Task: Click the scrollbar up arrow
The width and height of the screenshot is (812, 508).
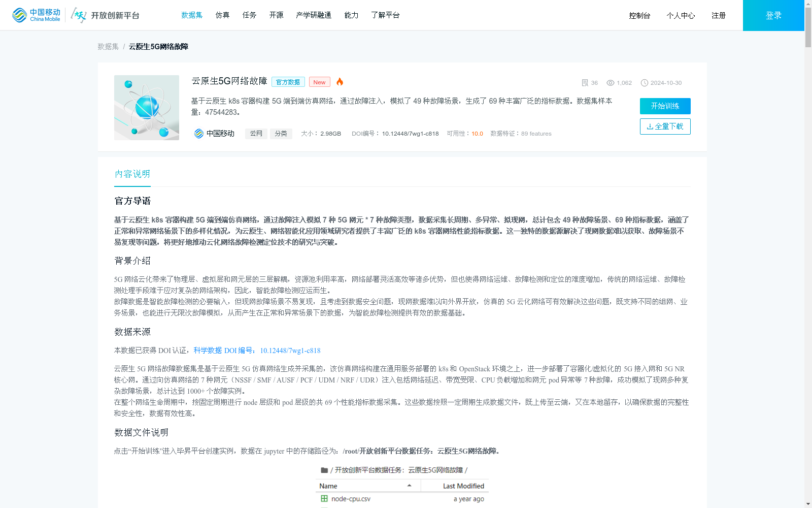Action: tap(808, 3)
